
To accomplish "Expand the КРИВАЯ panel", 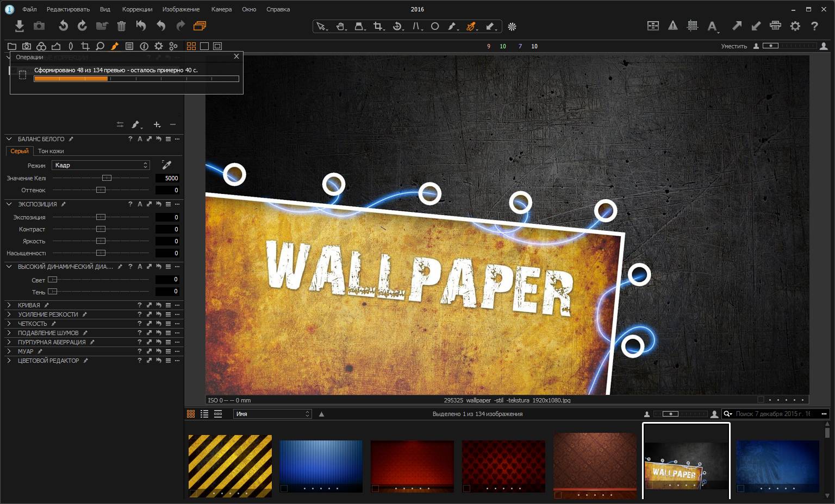I will point(9,305).
